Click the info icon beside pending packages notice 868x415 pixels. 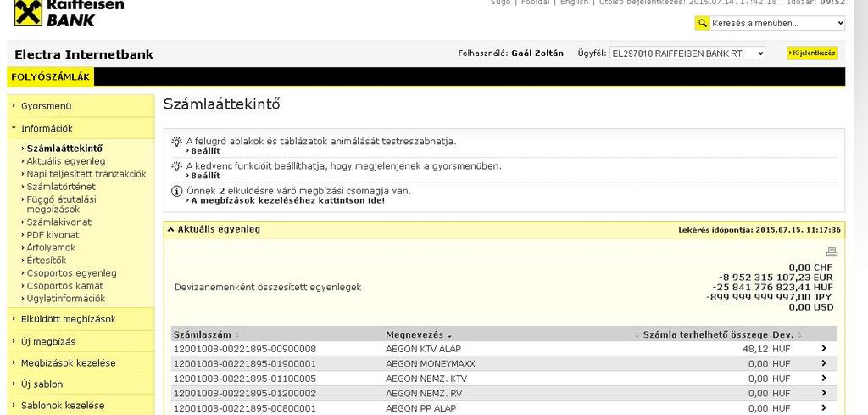pyautogui.click(x=176, y=191)
